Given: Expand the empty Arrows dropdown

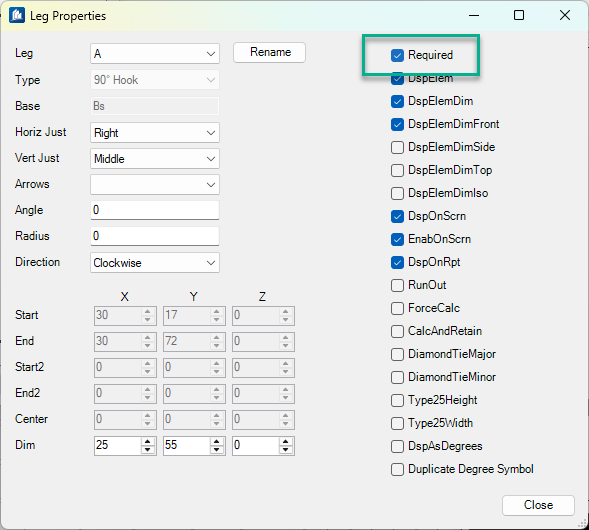Looking at the screenshot, I should [x=155, y=184].
